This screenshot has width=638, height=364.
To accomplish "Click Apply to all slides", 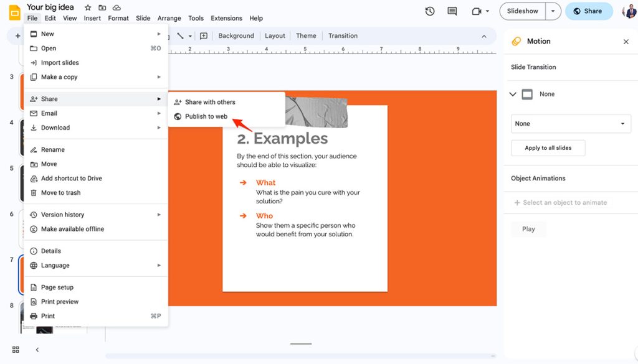I will tap(548, 147).
